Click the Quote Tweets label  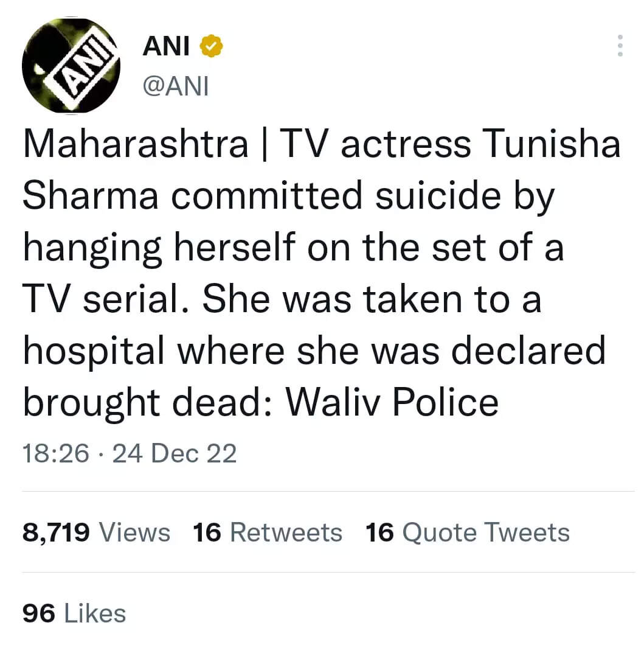click(486, 532)
